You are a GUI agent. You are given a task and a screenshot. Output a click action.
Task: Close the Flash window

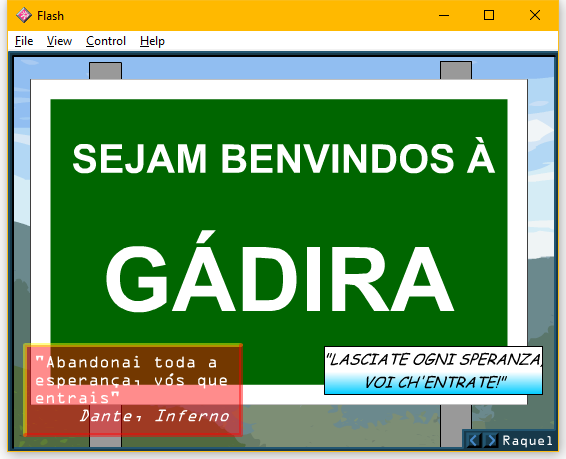click(535, 16)
